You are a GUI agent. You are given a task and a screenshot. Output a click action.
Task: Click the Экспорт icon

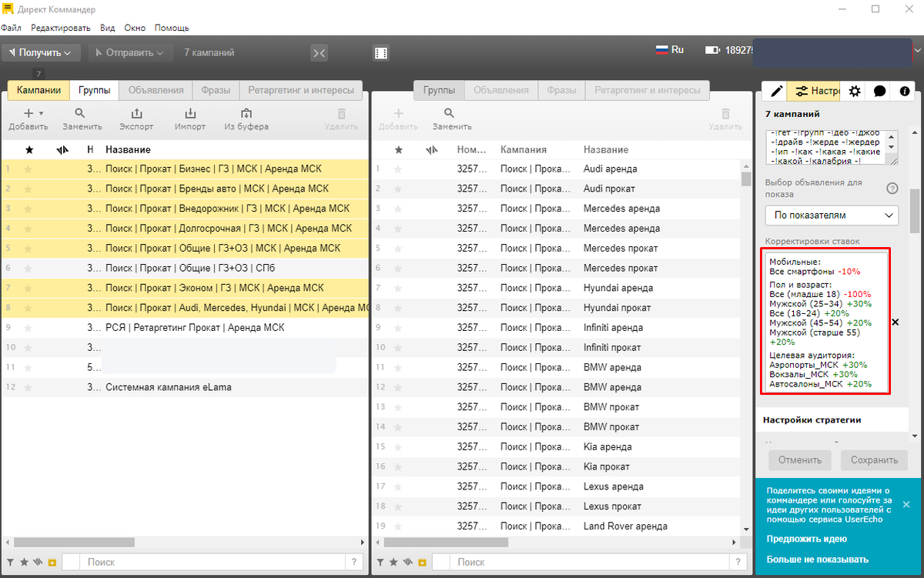click(x=136, y=113)
